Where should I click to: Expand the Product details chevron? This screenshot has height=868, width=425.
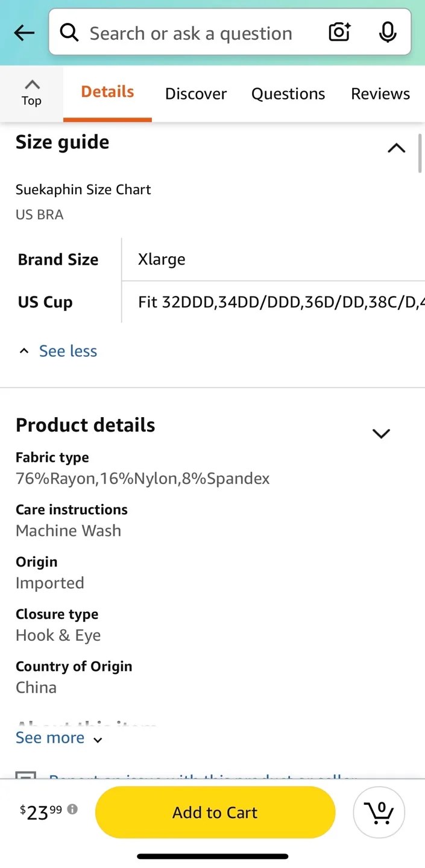point(381,433)
